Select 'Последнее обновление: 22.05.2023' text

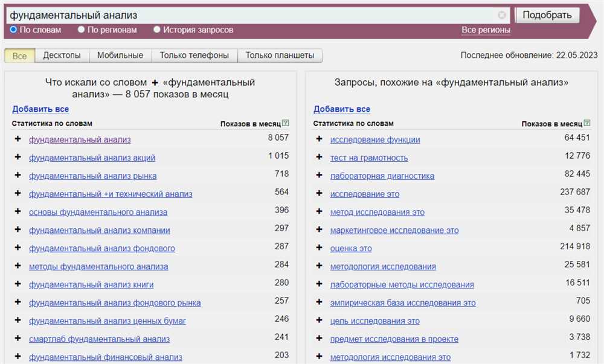(529, 56)
